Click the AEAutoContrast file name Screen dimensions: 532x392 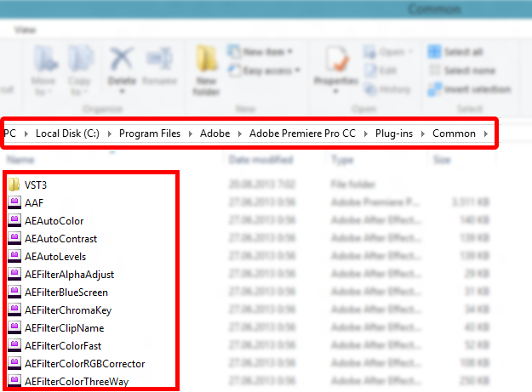pyautogui.click(x=60, y=239)
